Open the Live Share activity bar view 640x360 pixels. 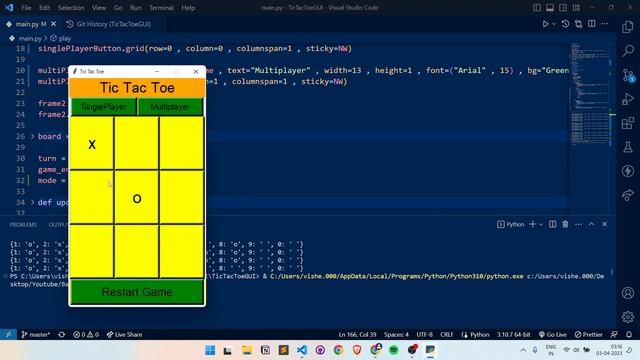pos(628,195)
